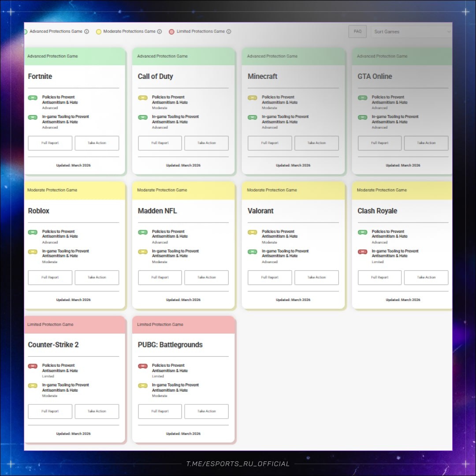
Task: Click Take Action on Clash Royale card
Action: pyautogui.click(x=426, y=278)
